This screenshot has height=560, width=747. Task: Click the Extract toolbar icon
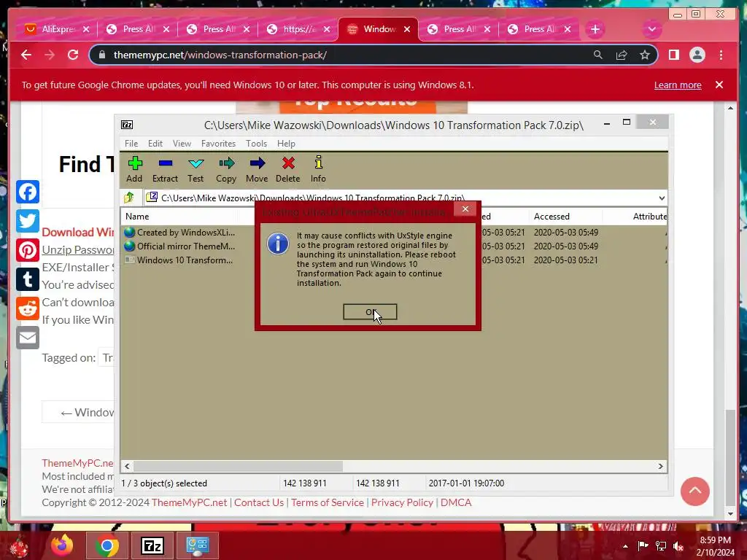(165, 169)
